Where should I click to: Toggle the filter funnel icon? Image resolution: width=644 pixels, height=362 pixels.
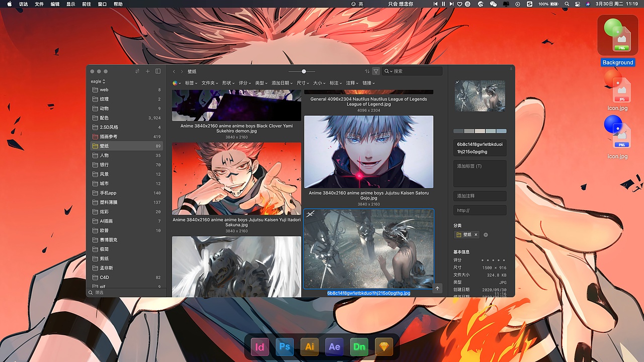pyautogui.click(x=376, y=71)
